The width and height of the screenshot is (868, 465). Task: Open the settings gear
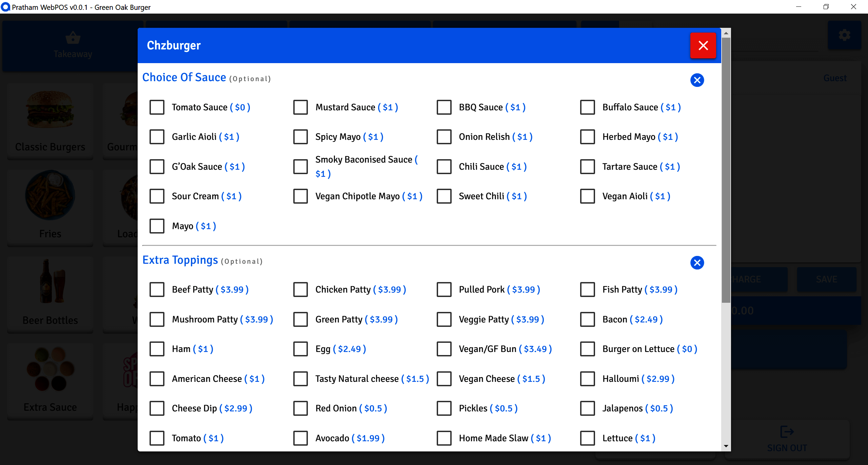(845, 35)
